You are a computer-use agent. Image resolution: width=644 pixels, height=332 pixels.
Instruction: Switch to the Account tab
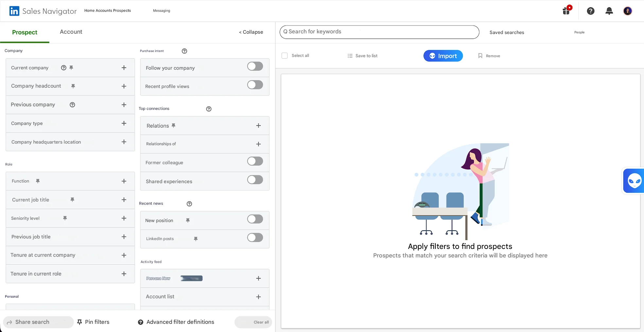[71, 32]
